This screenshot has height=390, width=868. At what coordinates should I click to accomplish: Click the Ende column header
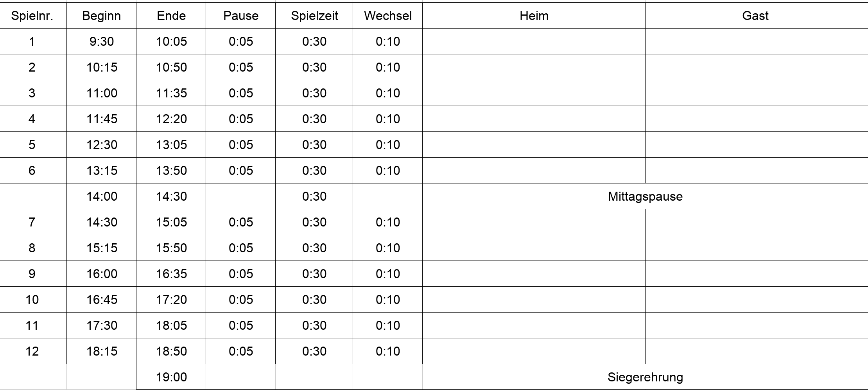tap(171, 16)
